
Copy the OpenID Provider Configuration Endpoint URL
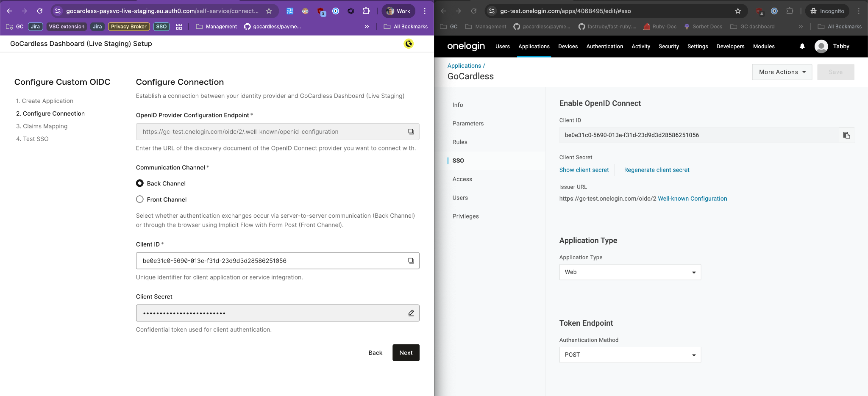[411, 132]
